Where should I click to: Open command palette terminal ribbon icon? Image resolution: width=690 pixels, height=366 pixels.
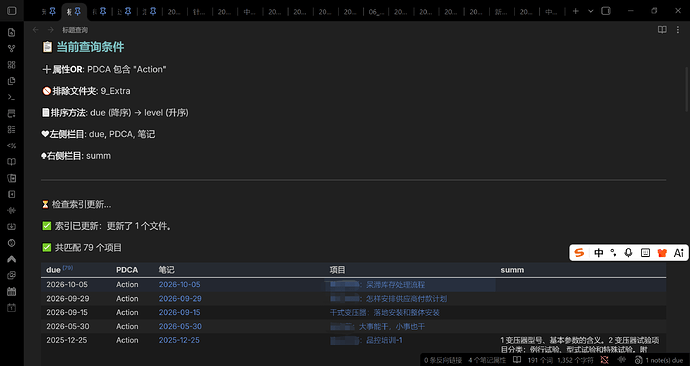click(x=12, y=97)
